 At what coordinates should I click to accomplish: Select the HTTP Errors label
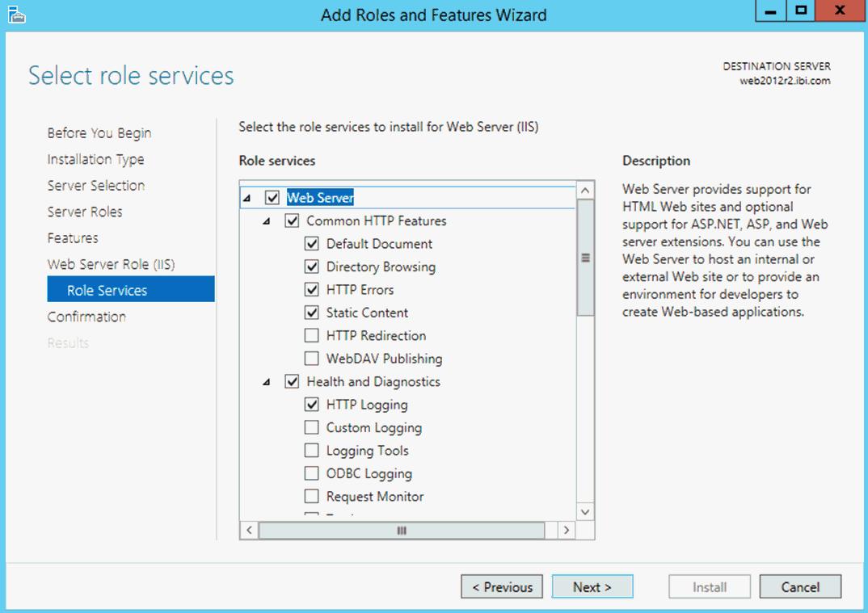pyautogui.click(x=360, y=290)
